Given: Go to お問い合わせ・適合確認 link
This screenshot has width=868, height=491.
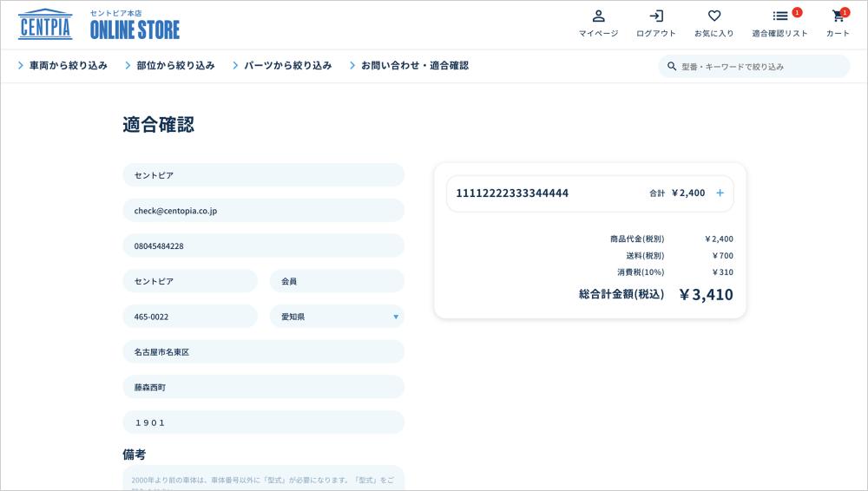Looking at the screenshot, I should (409, 66).
